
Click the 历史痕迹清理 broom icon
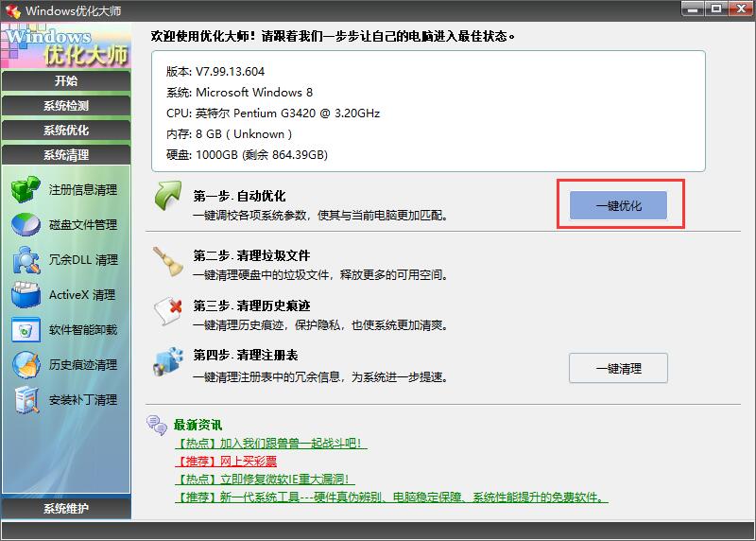coord(26,365)
